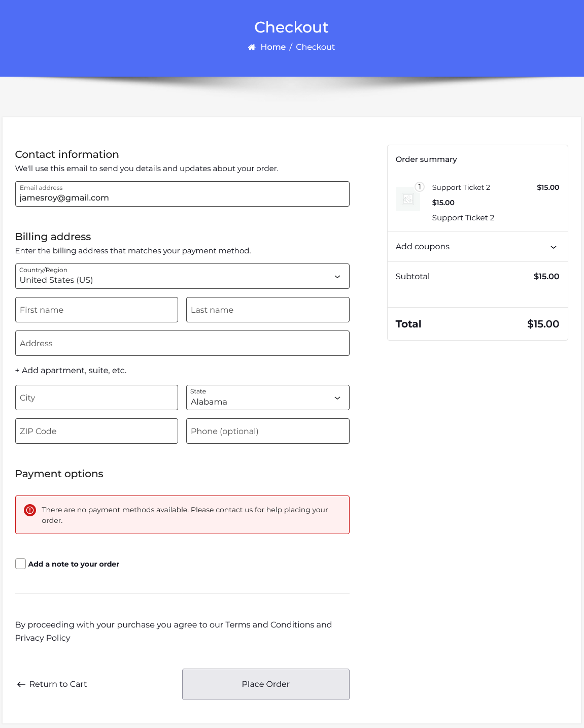584x728 pixels.
Task: Click the Return to Cart link
Action: tap(58, 684)
